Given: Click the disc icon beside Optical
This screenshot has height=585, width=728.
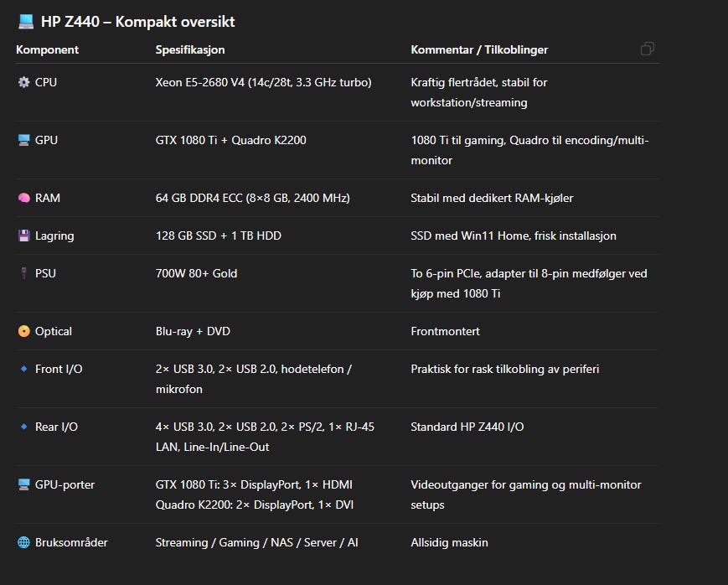Looking at the screenshot, I should [x=23, y=332].
